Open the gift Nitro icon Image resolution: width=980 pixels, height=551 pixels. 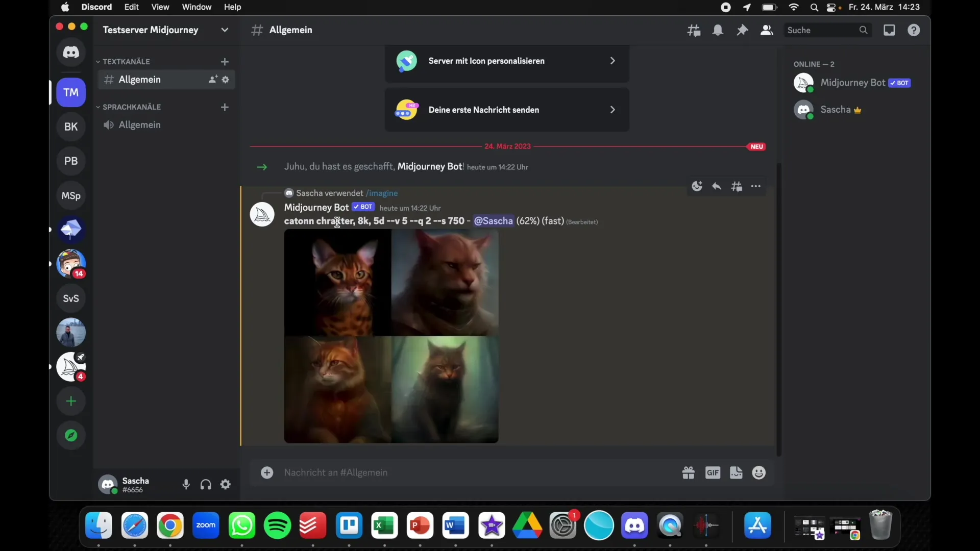(689, 473)
